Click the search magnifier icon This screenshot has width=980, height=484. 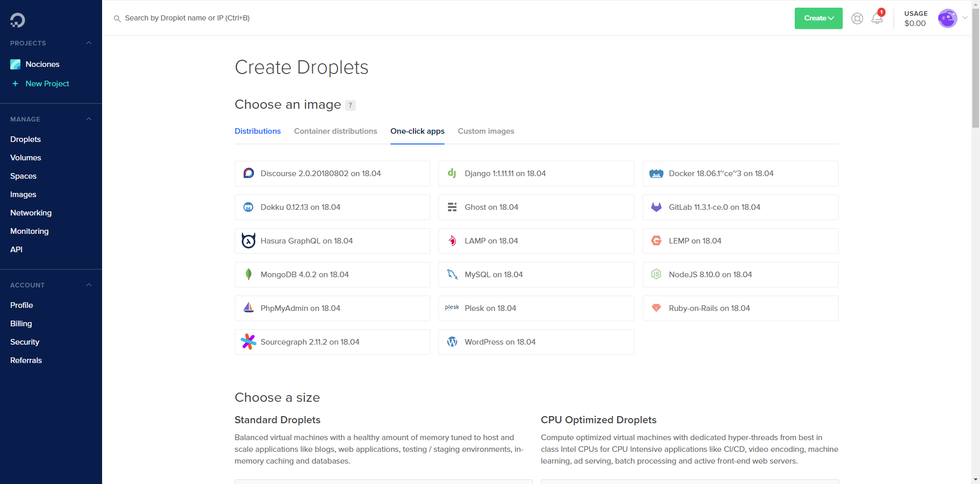[117, 18]
